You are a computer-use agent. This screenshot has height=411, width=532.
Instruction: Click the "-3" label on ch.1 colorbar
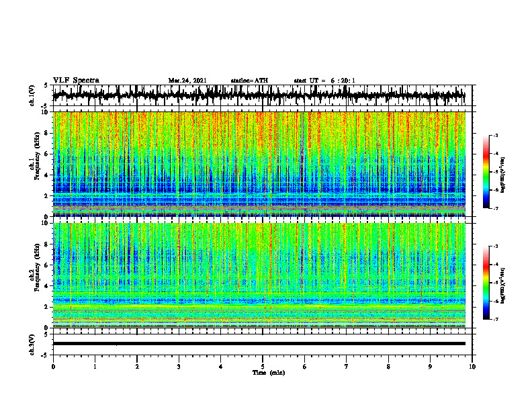point(495,136)
